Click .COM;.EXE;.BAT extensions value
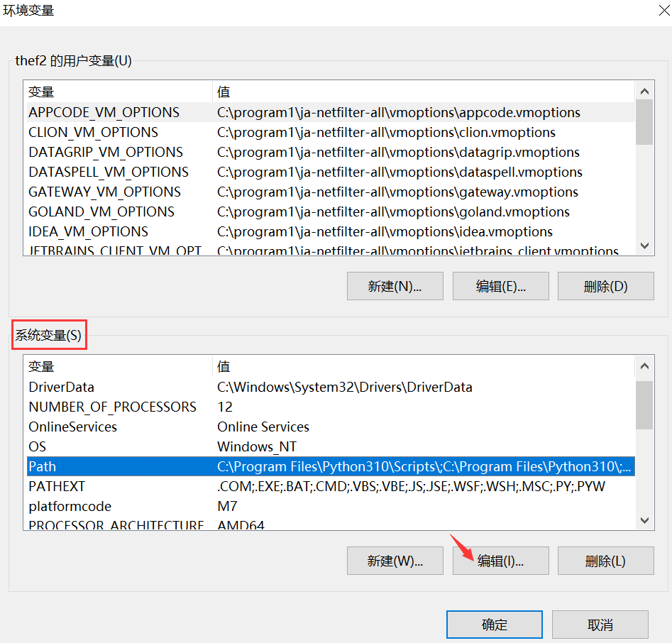The width and height of the screenshot is (672, 643). (x=411, y=486)
